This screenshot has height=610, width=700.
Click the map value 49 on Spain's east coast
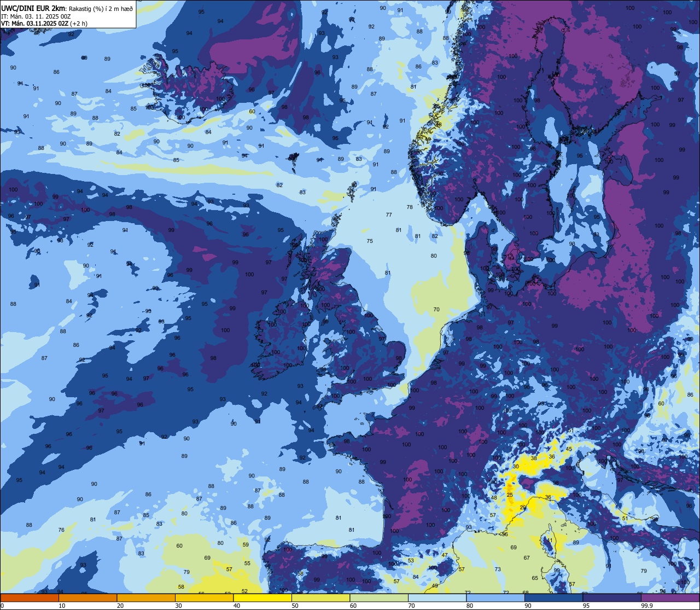[435, 586]
